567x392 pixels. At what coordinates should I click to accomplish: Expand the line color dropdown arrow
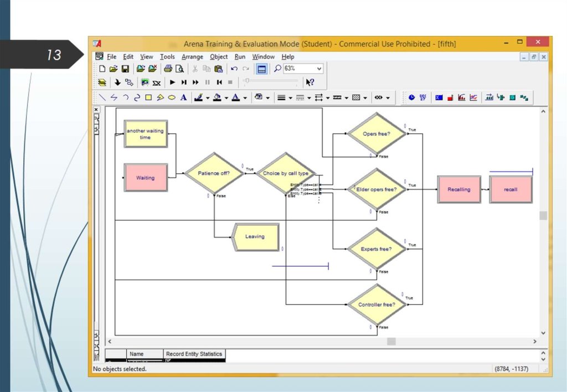(208, 98)
